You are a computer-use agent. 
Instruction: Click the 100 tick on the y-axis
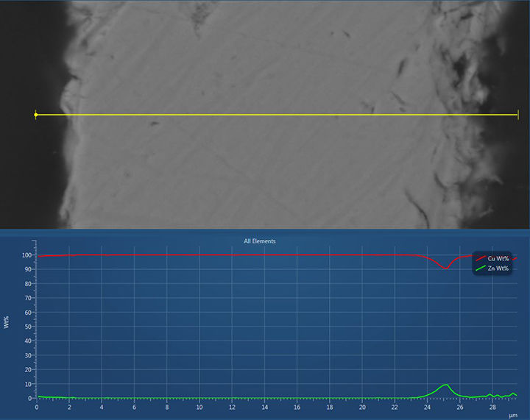coord(28,255)
